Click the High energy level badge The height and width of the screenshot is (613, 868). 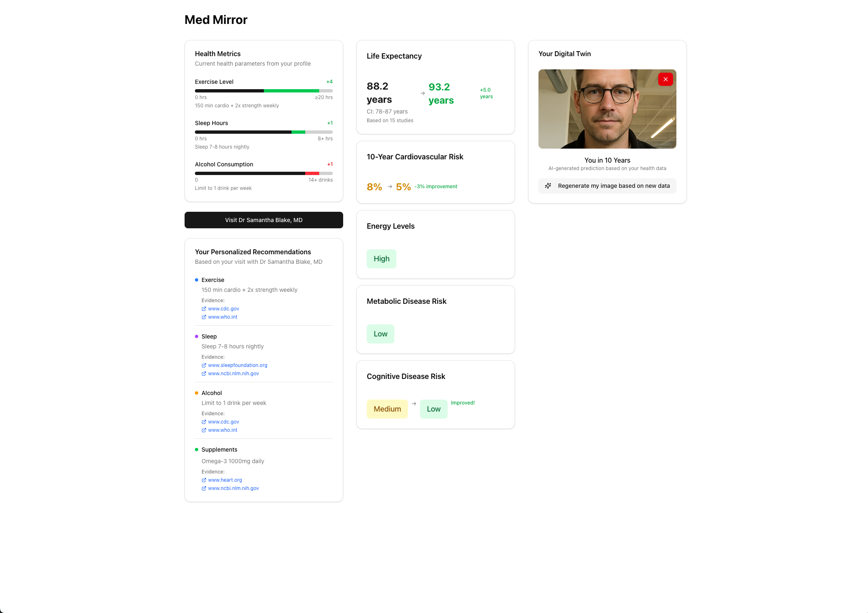(381, 259)
